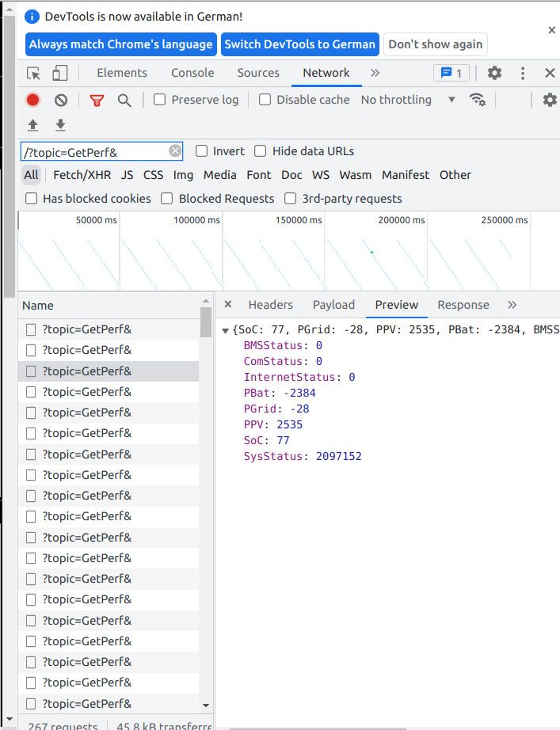Open the three-dot customize DevTools menu

(x=523, y=73)
